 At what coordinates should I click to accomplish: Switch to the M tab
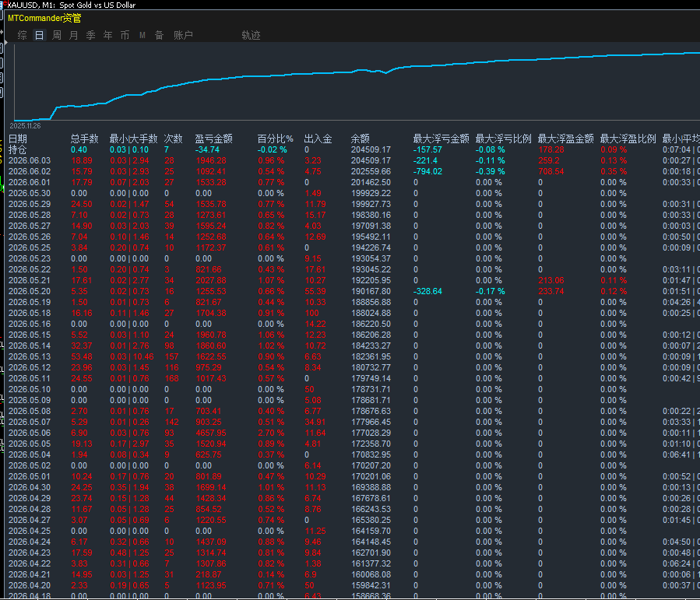(x=142, y=35)
